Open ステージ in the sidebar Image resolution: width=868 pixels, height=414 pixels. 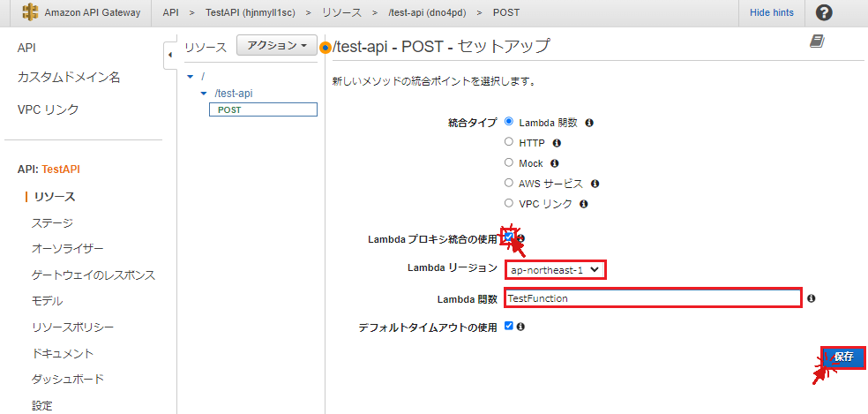pos(53,222)
